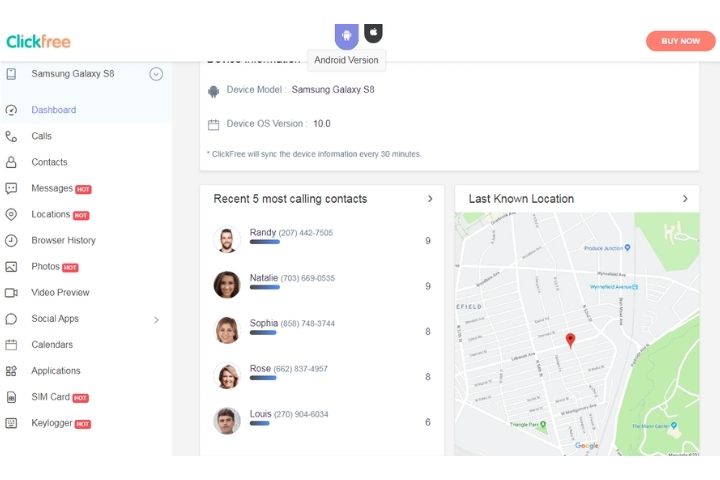The width and height of the screenshot is (720, 480).
Task: Open Social Apps item
Action: 55,318
